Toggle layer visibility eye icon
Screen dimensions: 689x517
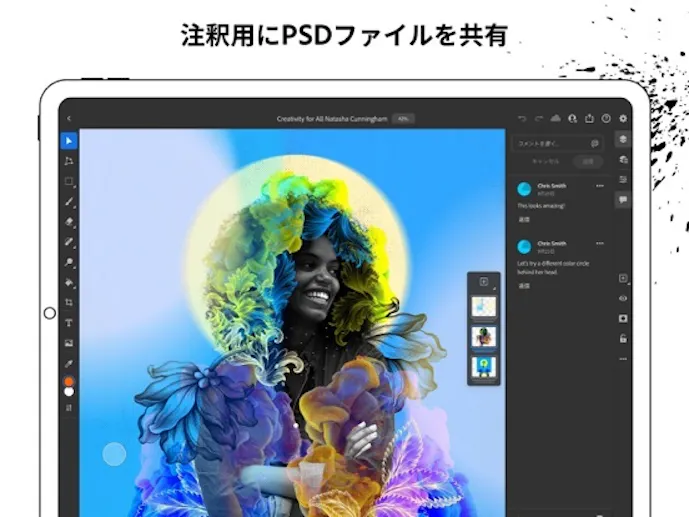[x=623, y=298]
